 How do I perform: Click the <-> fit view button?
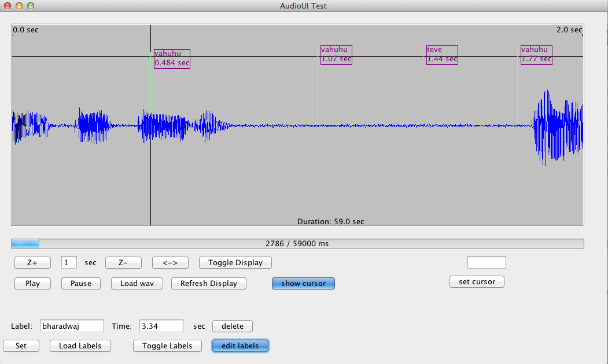click(x=170, y=262)
